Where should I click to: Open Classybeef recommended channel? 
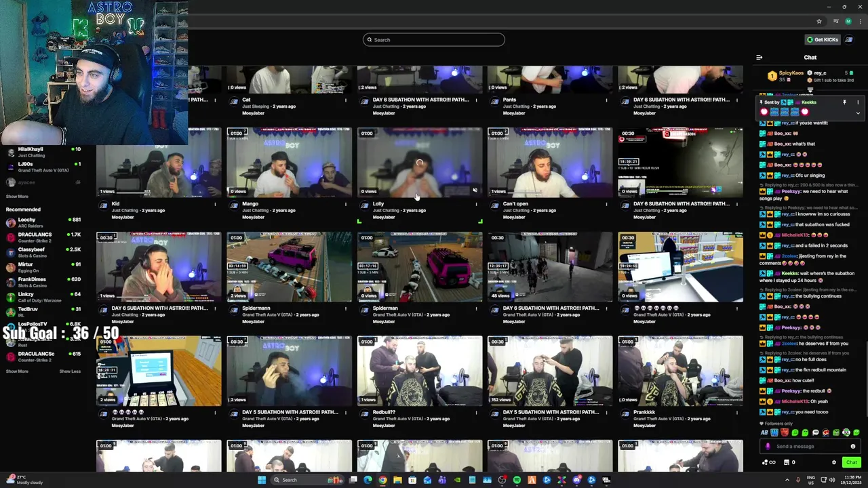[x=43, y=252]
